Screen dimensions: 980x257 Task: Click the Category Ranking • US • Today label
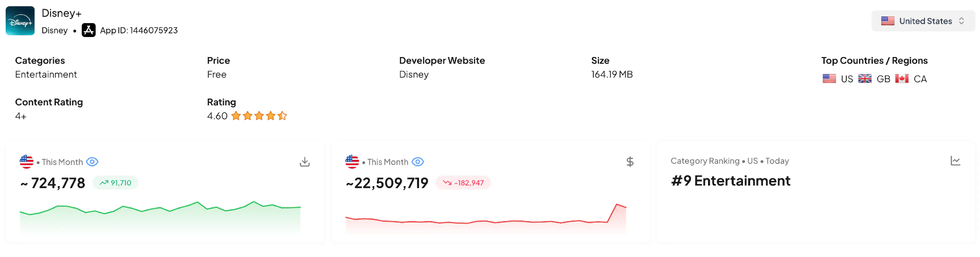730,161
